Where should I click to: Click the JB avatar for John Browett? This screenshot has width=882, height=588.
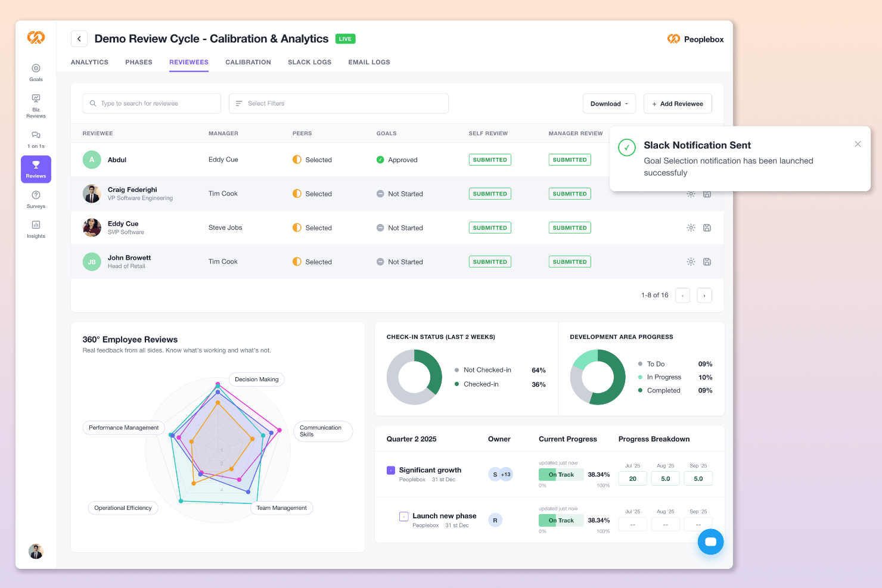pyautogui.click(x=92, y=262)
